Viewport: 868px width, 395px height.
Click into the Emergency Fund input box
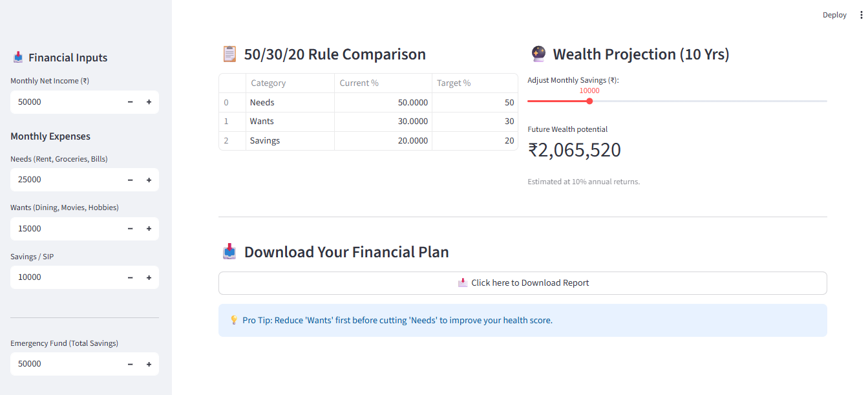(65, 364)
